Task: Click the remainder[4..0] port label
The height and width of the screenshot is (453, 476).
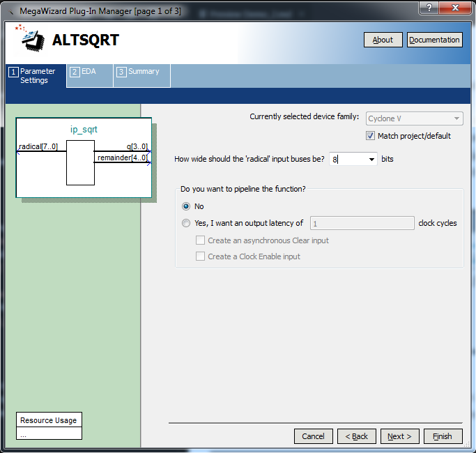Action: pos(123,158)
